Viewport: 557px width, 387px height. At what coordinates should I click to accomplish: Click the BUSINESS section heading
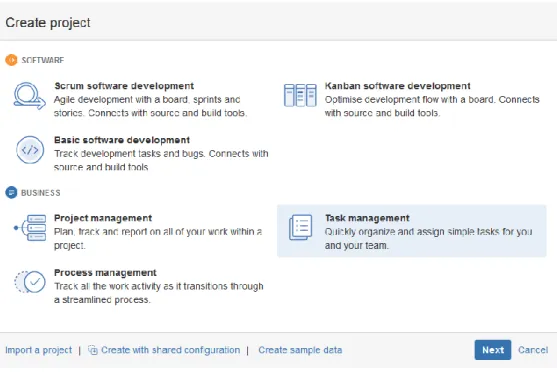click(x=40, y=193)
